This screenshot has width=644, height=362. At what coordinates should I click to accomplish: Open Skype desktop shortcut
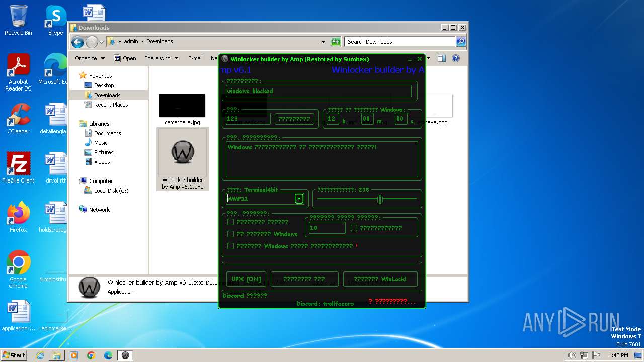55,20
